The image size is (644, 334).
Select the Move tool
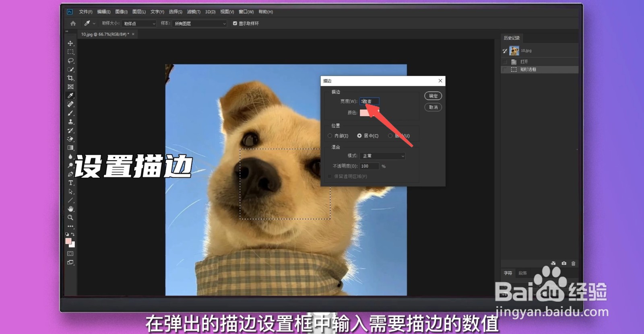[70, 43]
